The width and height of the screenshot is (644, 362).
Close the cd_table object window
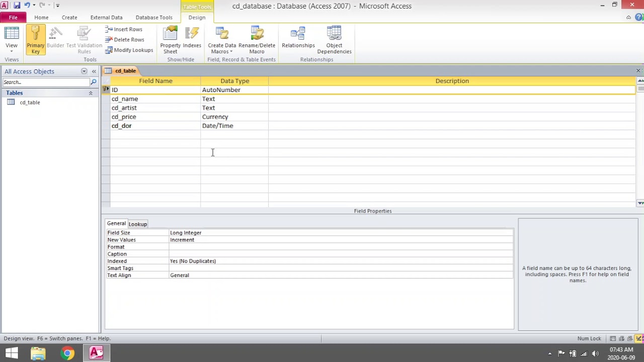(638, 71)
